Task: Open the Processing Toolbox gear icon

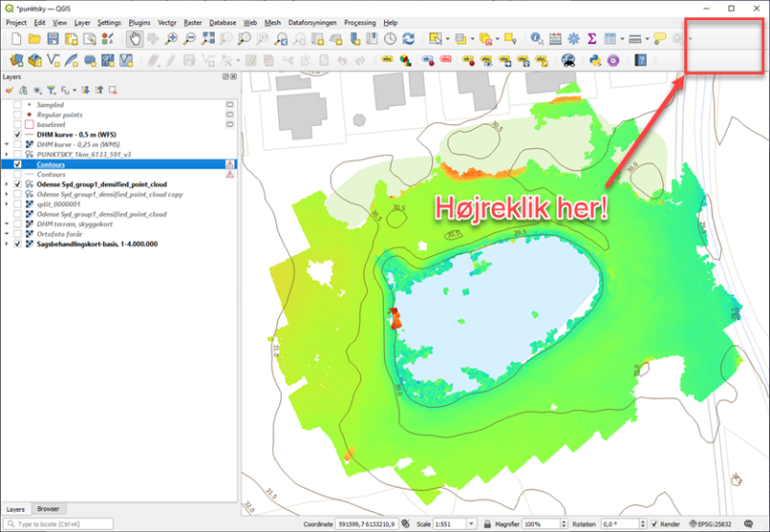Action: (573, 38)
